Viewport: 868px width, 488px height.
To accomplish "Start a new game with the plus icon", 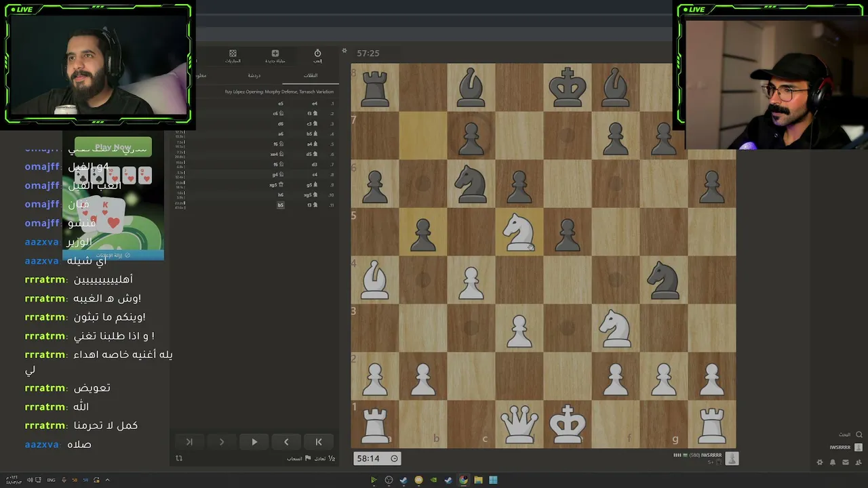I will (275, 56).
